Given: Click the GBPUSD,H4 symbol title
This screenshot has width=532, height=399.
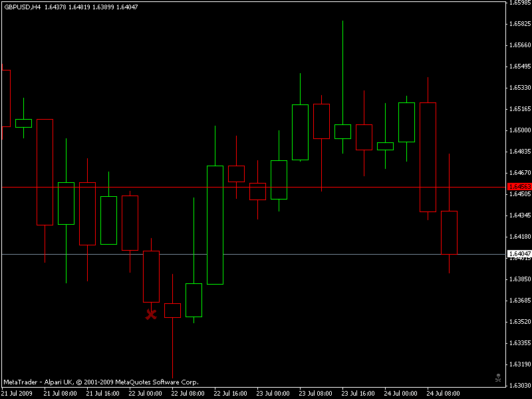Looking at the screenshot, I should point(22,7).
